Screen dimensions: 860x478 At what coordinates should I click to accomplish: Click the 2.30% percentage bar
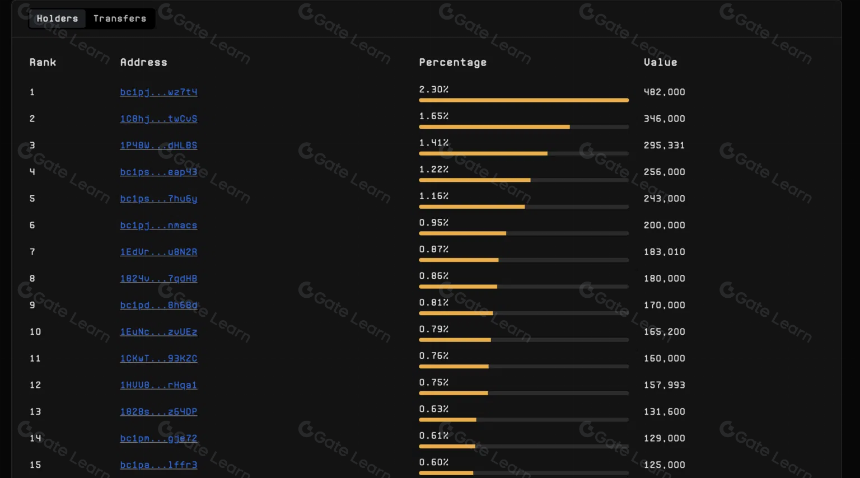[524, 100]
